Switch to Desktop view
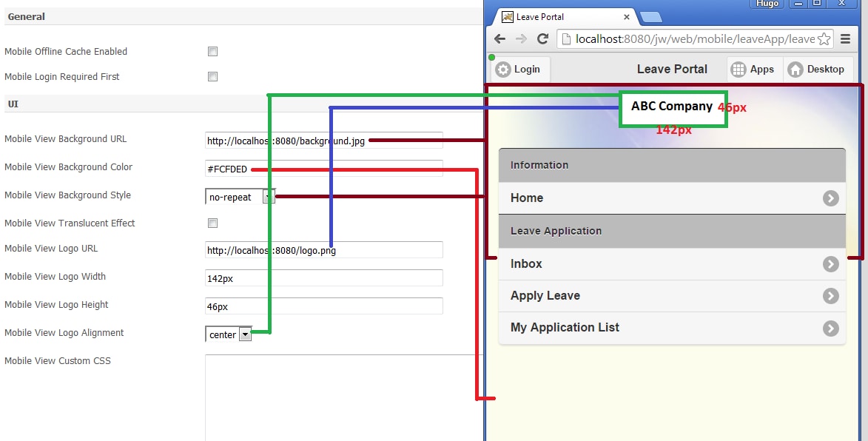The height and width of the screenshot is (441, 868). (x=816, y=69)
